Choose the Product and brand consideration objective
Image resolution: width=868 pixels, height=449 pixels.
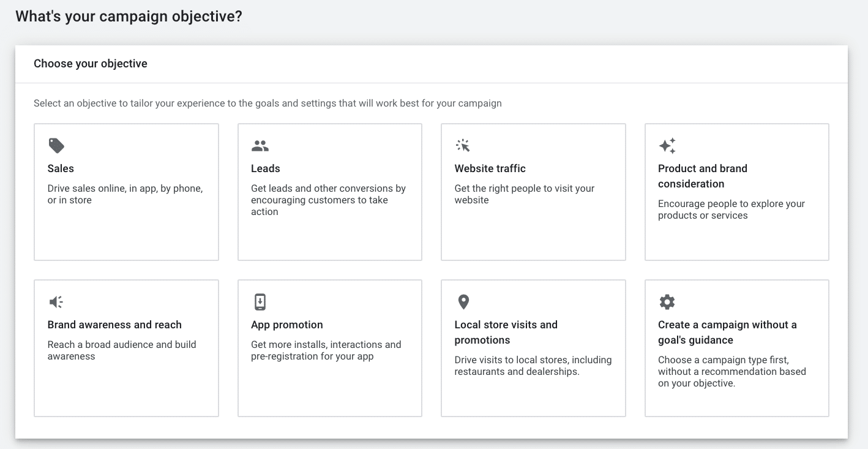[736, 191]
